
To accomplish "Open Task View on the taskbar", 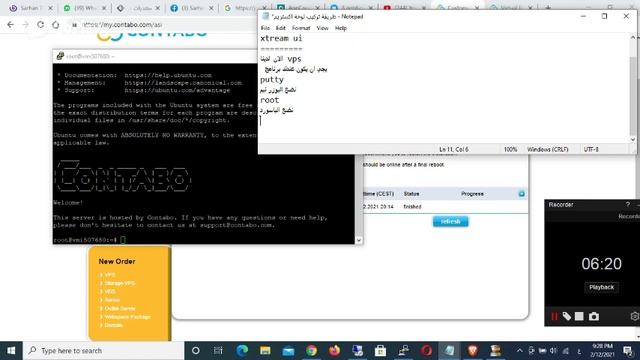I will 218,351.
